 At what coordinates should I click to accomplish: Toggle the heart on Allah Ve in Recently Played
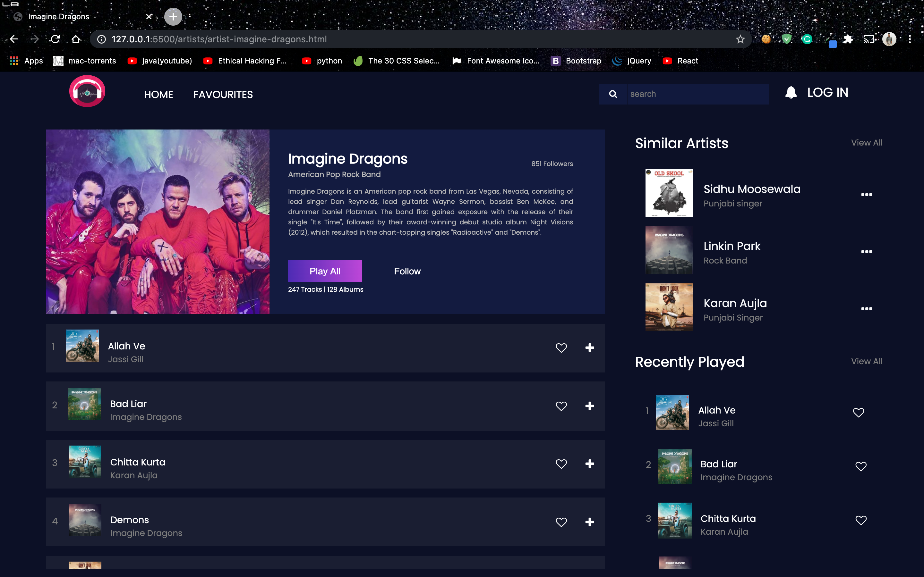coord(858,412)
